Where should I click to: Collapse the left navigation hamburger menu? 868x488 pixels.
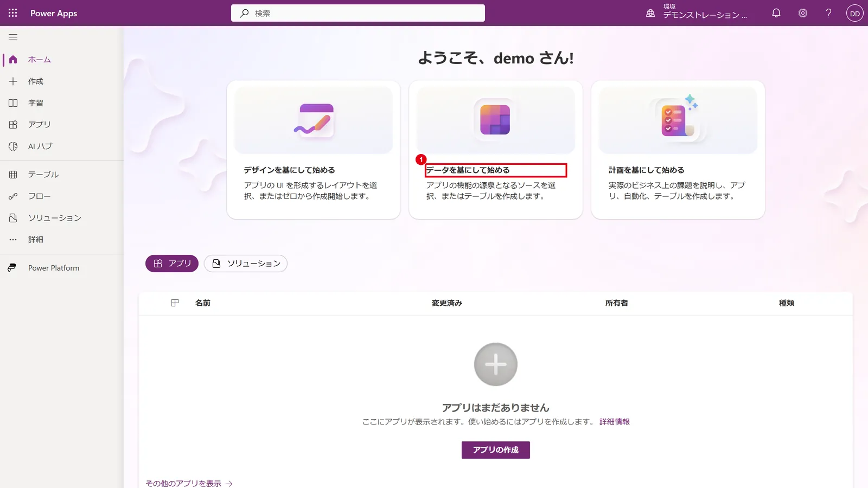coord(13,37)
